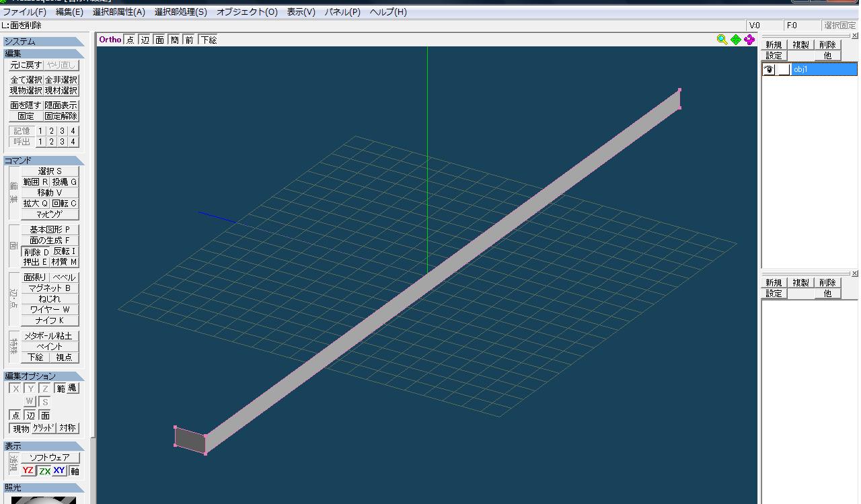This screenshot has width=861, height=504.
Task: Switch to the YZ view
Action: (x=28, y=471)
